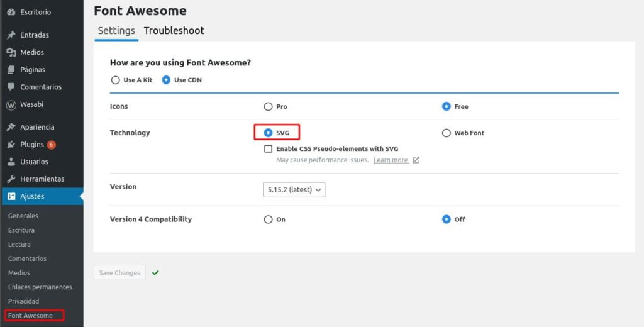644x327 pixels.
Task: Click the Herramientas wrench icon
Action: 11,179
